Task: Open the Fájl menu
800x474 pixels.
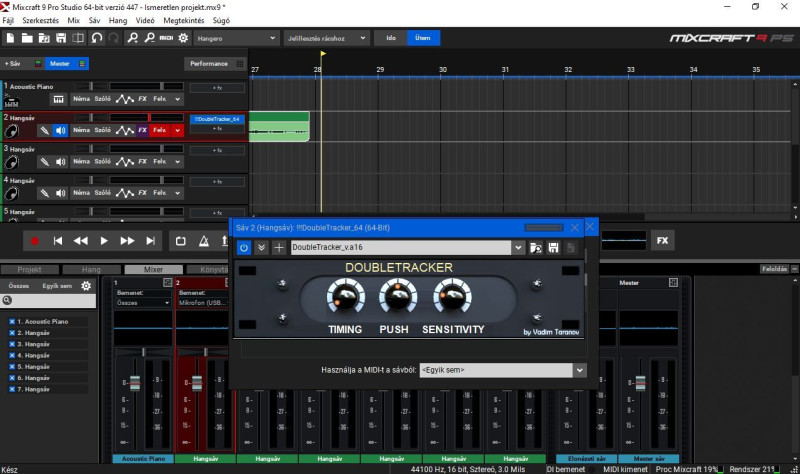Action: [x=8, y=20]
